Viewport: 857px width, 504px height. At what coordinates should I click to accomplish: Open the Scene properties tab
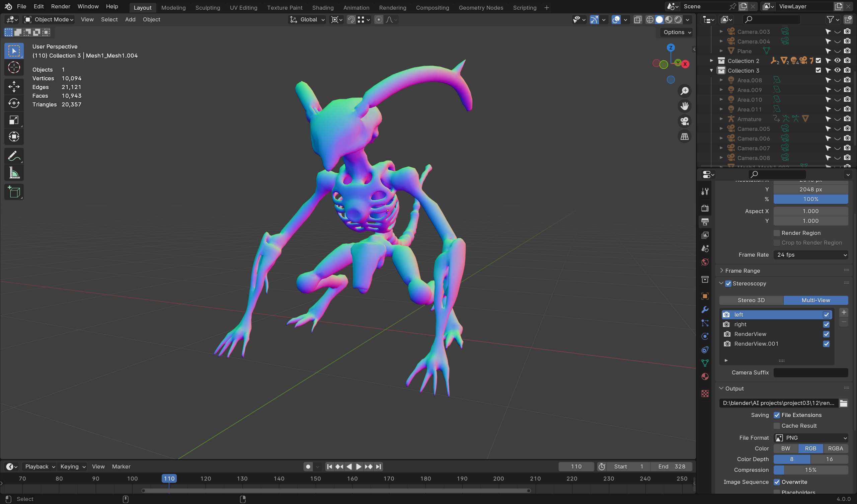point(705,249)
